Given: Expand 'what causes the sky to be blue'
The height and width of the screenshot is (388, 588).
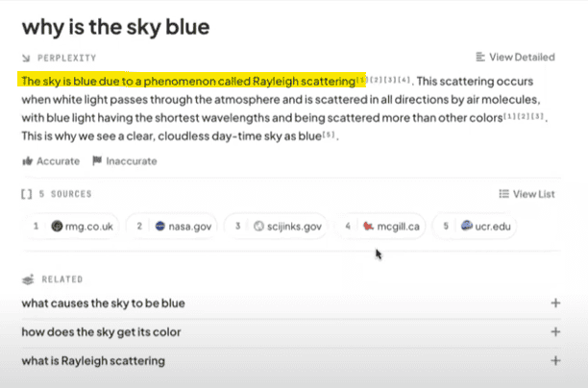Looking at the screenshot, I should click(555, 303).
